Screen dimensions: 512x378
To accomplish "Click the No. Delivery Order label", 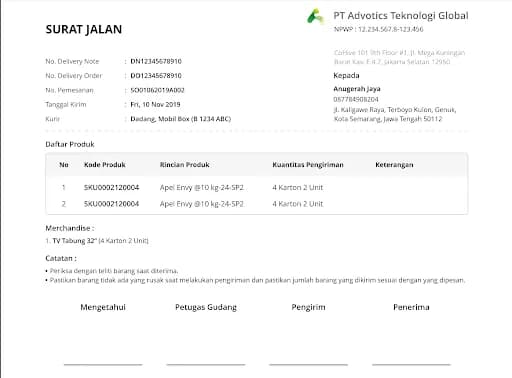I will [x=74, y=76].
